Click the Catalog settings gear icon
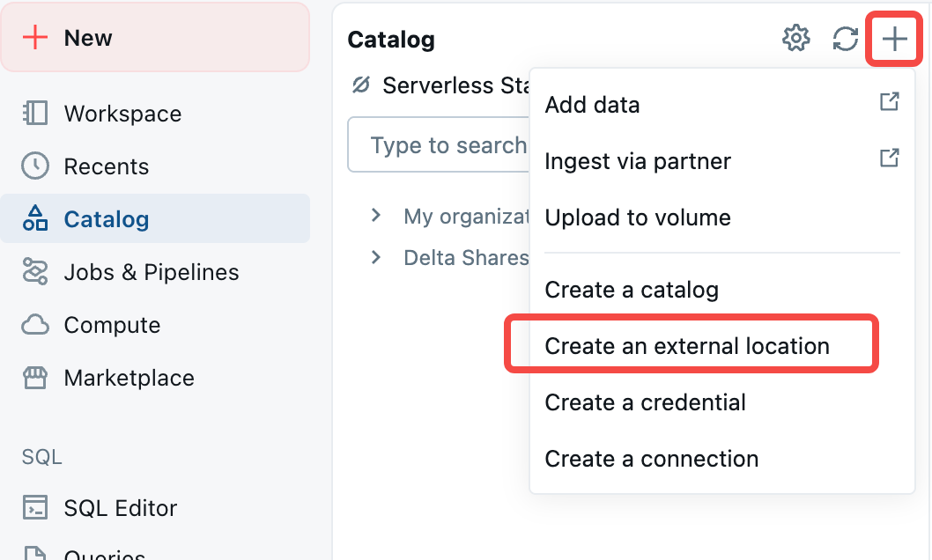Screen dimensions: 932x560 pos(796,39)
